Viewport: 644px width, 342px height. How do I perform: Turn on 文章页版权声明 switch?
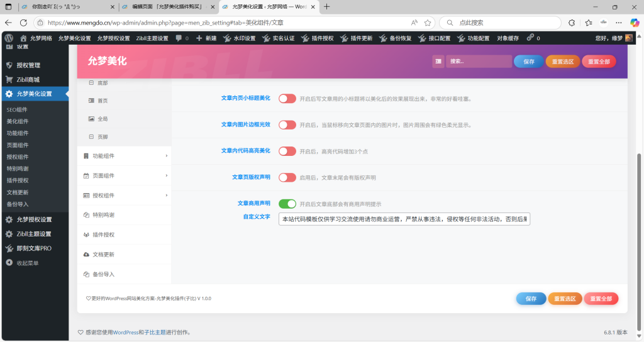point(287,177)
